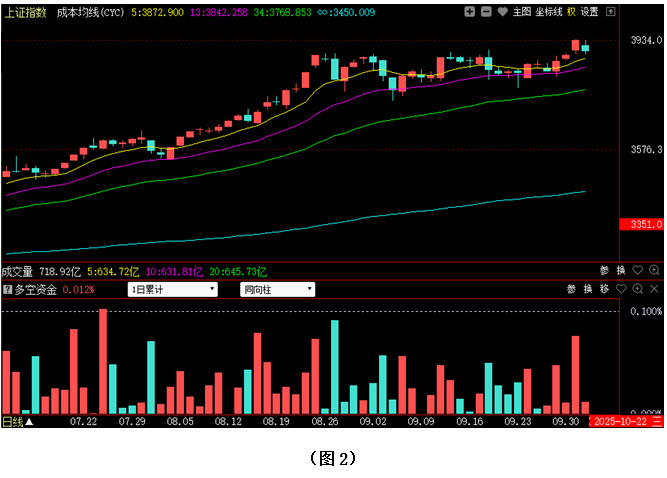This screenshot has height=478, width=667.
Task: Click the help icon beside 多空资金
Action: pyautogui.click(x=7, y=289)
